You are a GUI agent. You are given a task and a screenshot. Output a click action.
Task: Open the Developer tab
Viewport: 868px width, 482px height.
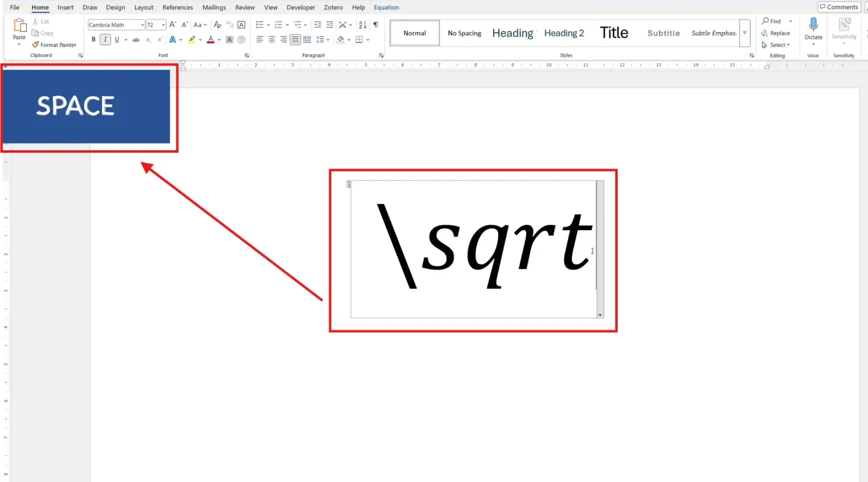301,8
